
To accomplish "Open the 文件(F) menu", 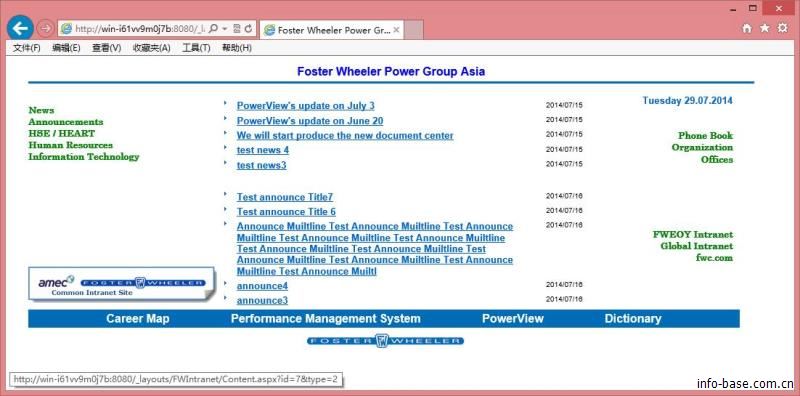I will (x=27, y=48).
